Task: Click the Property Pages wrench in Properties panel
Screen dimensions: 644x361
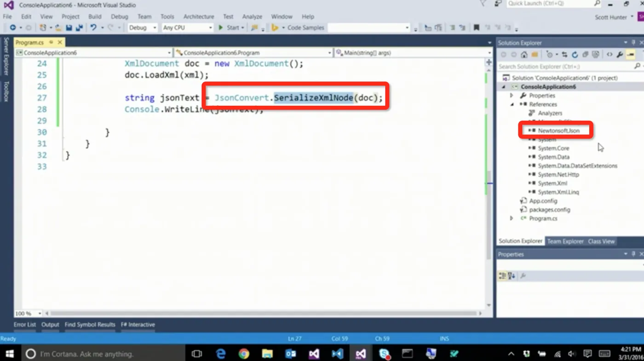Action: point(523,276)
